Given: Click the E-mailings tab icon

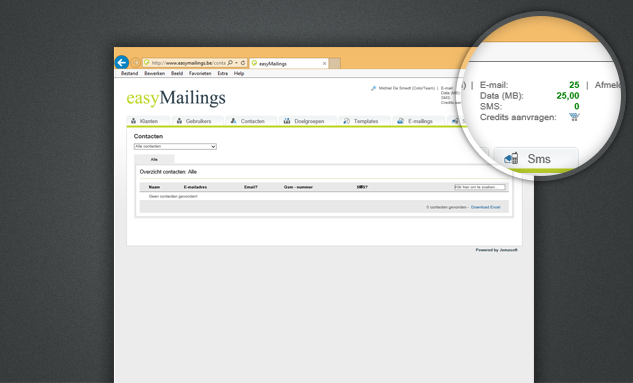Looking at the screenshot, I should pos(400,121).
